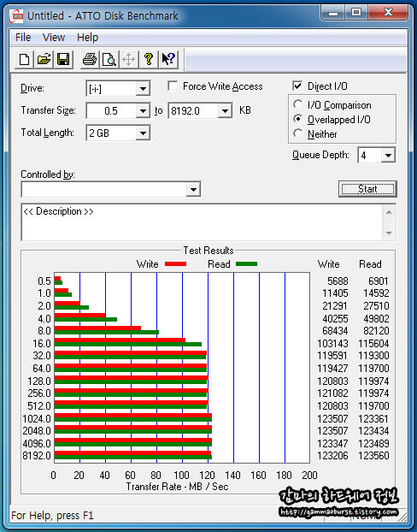Open the View menu

pyautogui.click(x=54, y=37)
